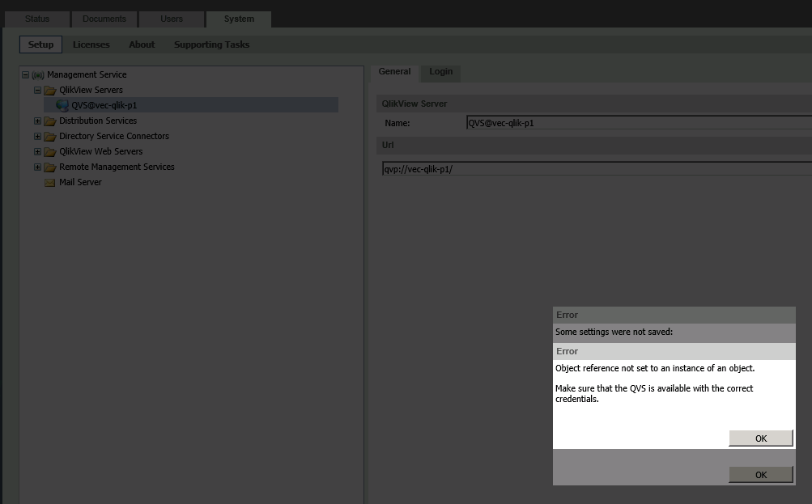Open the System tab

(x=239, y=19)
